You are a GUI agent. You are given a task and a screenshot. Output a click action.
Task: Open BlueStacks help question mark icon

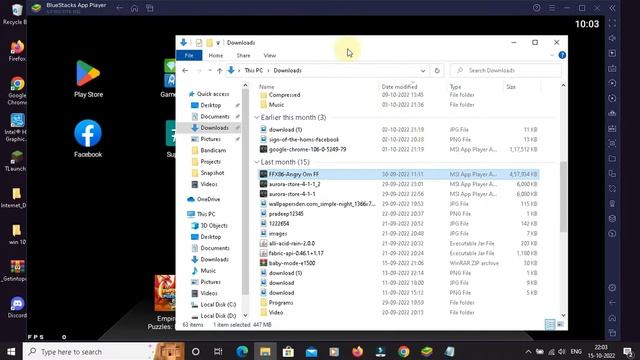pyautogui.click(x=536, y=8)
